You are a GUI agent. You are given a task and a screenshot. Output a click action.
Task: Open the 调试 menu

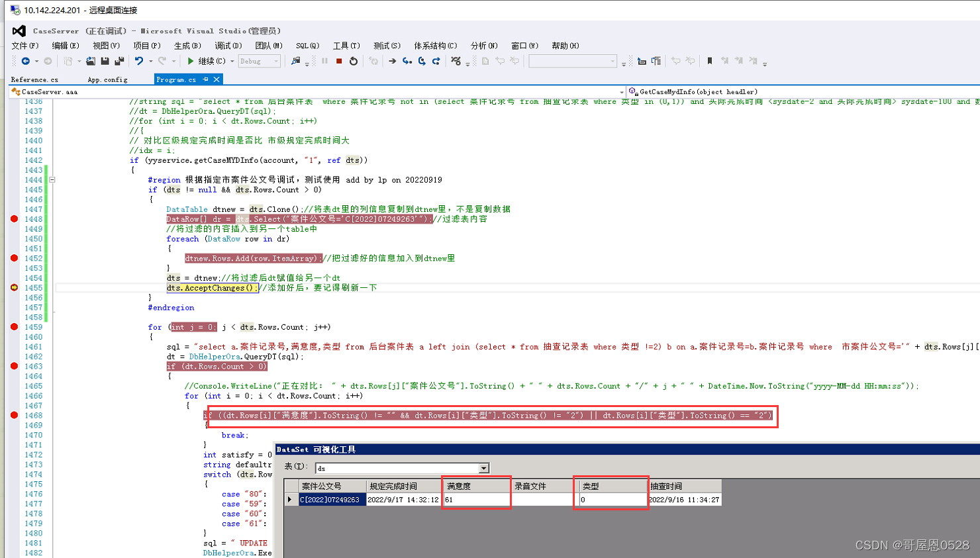click(x=228, y=45)
